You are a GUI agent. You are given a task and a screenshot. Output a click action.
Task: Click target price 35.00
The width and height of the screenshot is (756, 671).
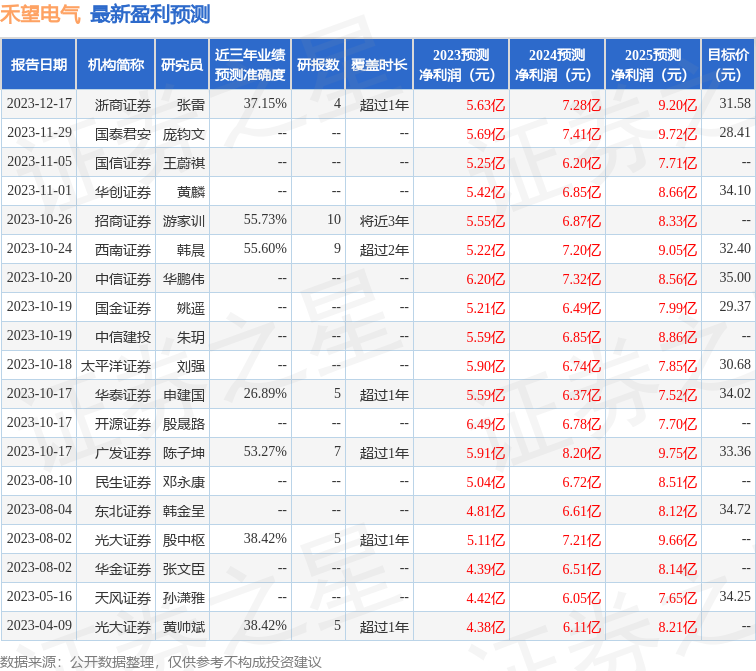point(735,277)
